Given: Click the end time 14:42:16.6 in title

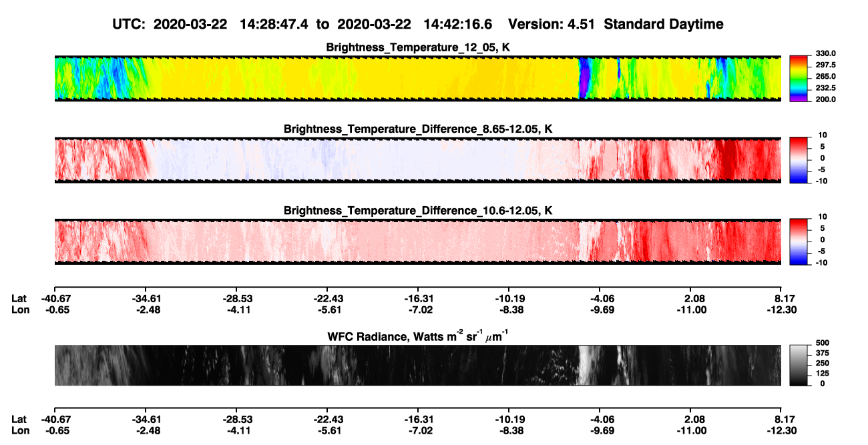Looking at the screenshot, I should click(x=457, y=24).
